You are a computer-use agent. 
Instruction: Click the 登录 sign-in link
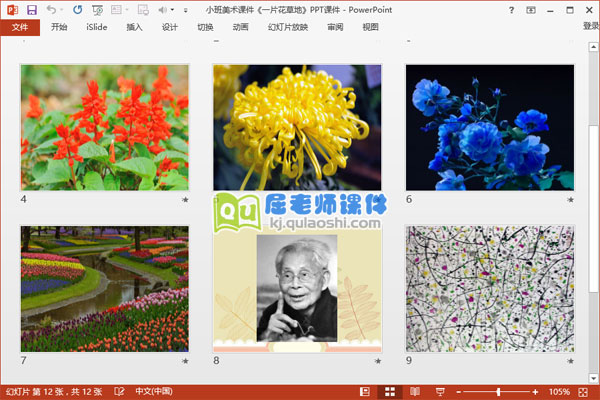(591, 26)
